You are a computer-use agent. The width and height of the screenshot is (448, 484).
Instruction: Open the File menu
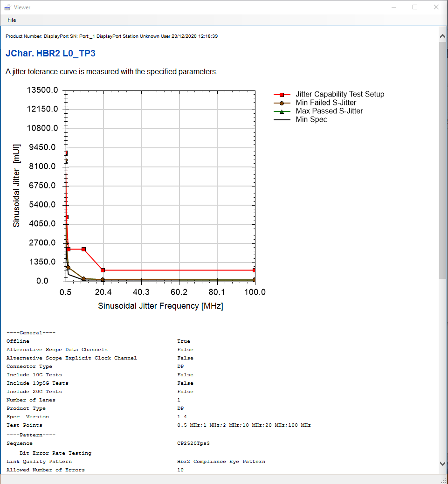tap(12, 20)
